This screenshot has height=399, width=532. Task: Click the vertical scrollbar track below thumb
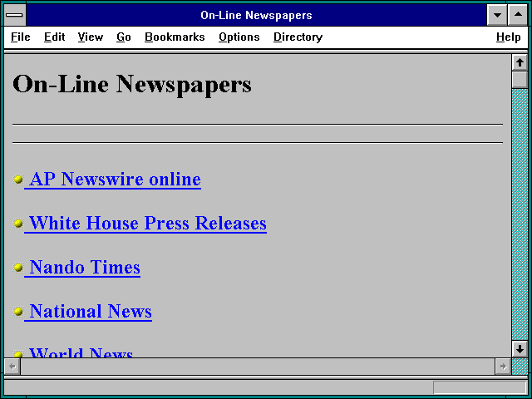(520, 214)
